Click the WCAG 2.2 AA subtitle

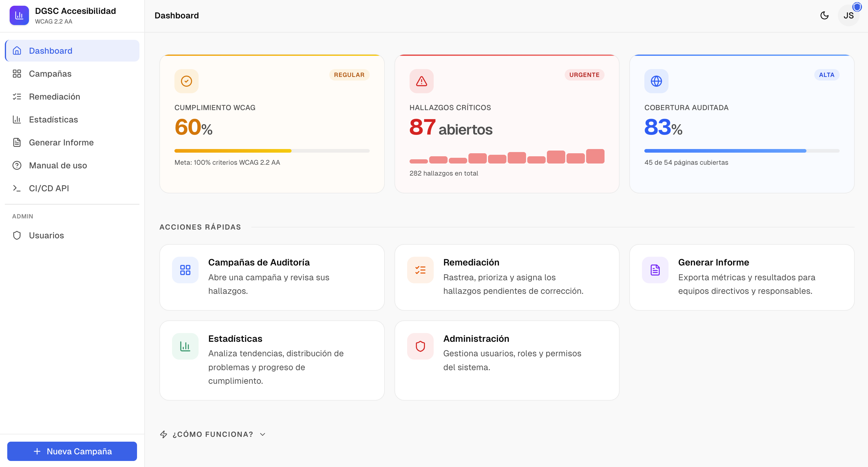click(54, 21)
